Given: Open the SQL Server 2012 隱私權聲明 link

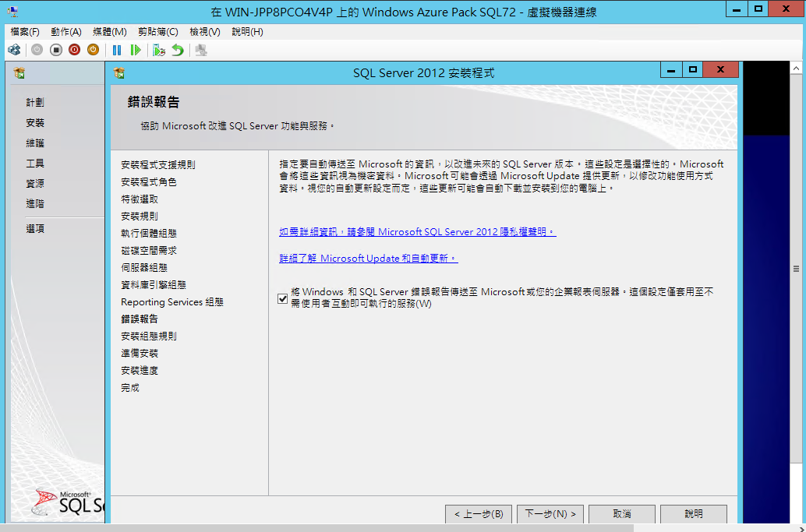Looking at the screenshot, I should point(417,232).
